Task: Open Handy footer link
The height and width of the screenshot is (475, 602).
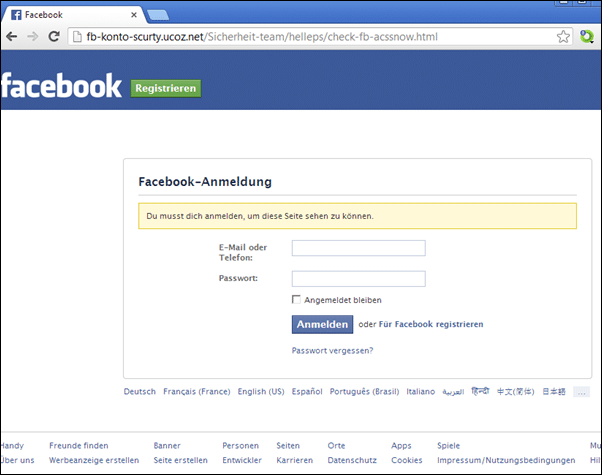Action: pyautogui.click(x=12, y=446)
